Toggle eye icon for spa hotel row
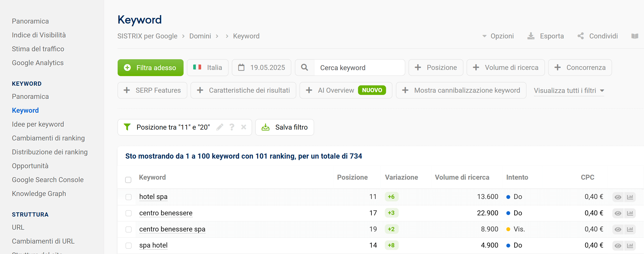 pos(618,246)
